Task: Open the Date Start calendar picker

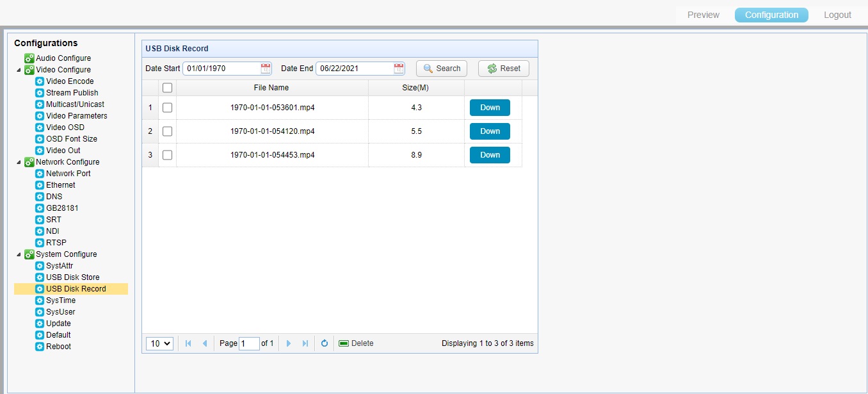Action: (266, 69)
